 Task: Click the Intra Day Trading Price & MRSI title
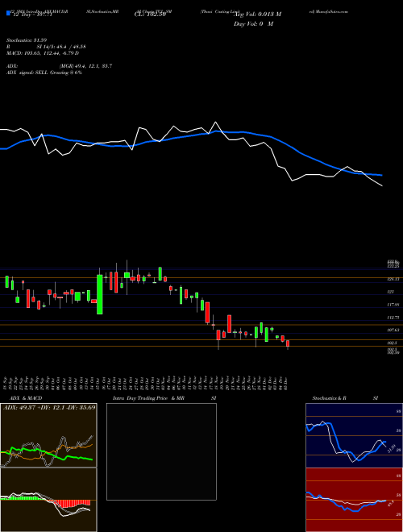coord(164,398)
